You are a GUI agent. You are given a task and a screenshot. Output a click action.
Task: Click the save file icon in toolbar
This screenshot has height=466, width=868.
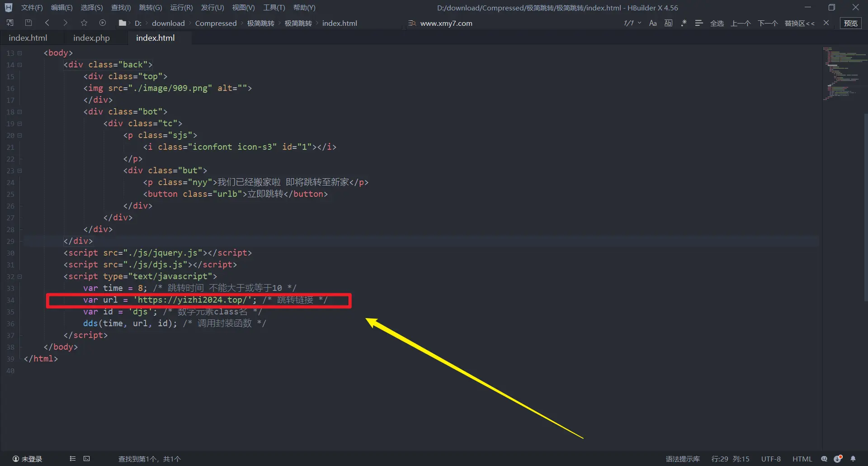(x=28, y=23)
